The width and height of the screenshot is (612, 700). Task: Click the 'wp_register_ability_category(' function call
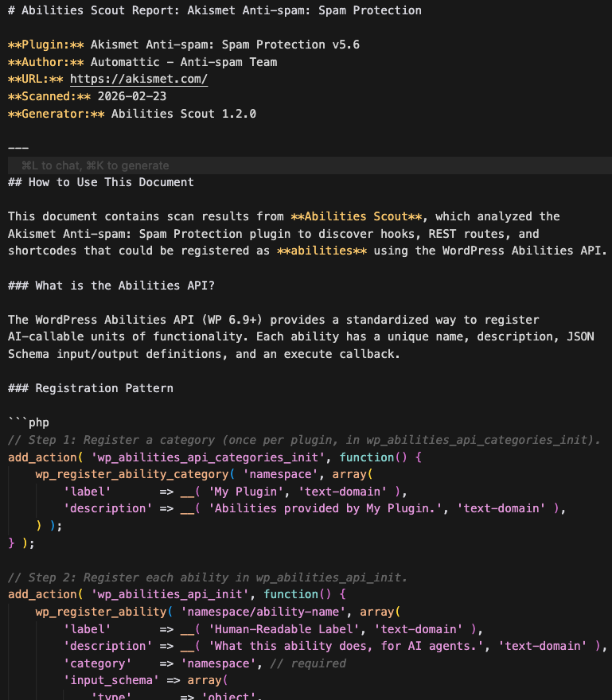point(135,474)
